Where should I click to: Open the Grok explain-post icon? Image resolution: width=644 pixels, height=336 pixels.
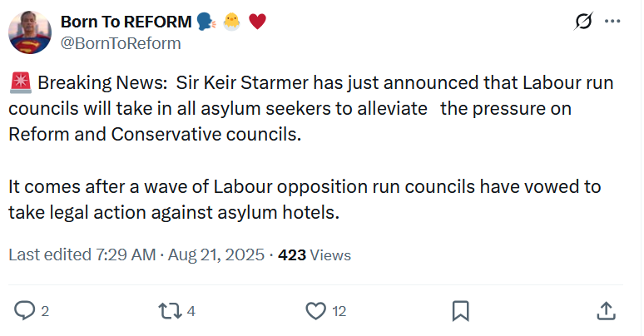coord(583,22)
